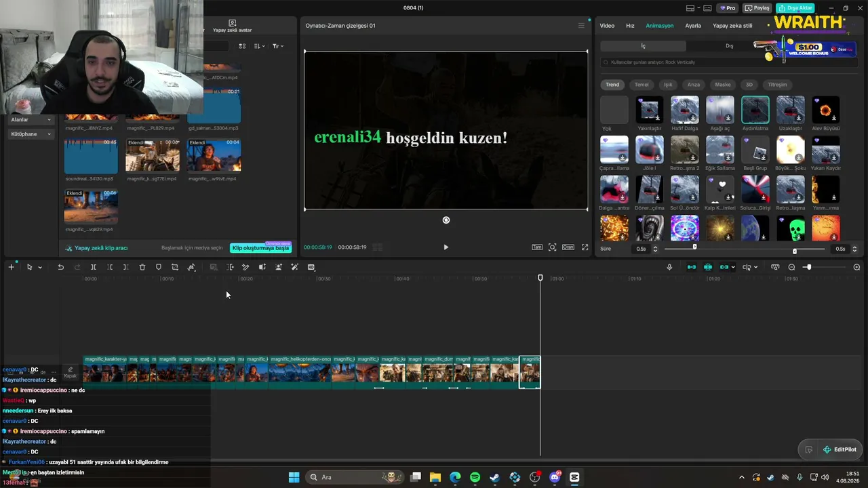The width and height of the screenshot is (868, 488).
Task: Click the timeline zoom slider
Action: pyautogui.click(x=823, y=267)
